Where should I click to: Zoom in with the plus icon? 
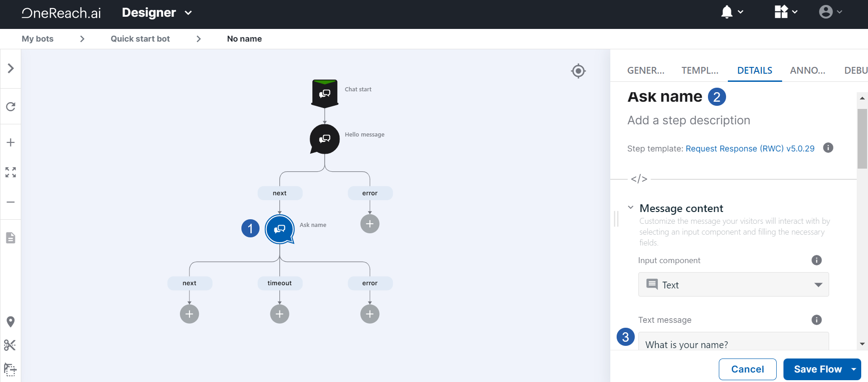pyautogui.click(x=11, y=142)
